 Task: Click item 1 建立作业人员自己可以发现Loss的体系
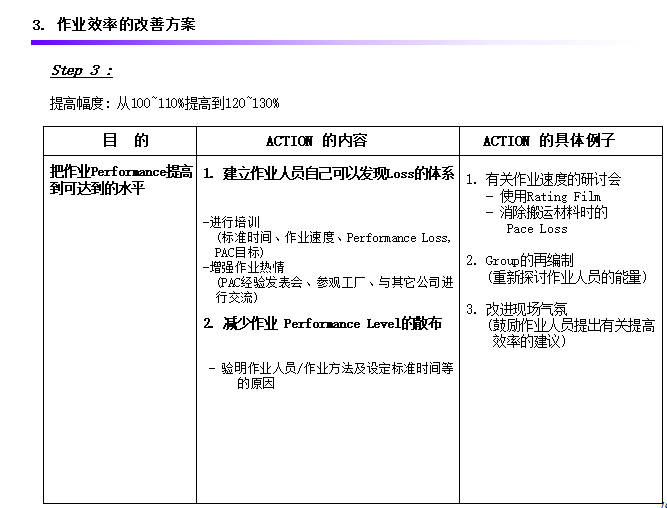tap(328, 173)
